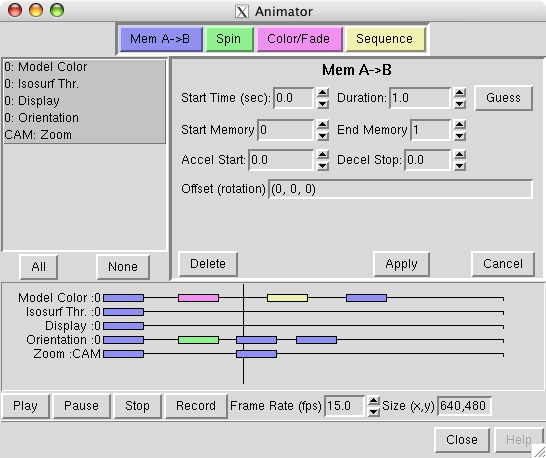Start animation with Play button
The width and height of the screenshot is (546, 458).
click(25, 406)
